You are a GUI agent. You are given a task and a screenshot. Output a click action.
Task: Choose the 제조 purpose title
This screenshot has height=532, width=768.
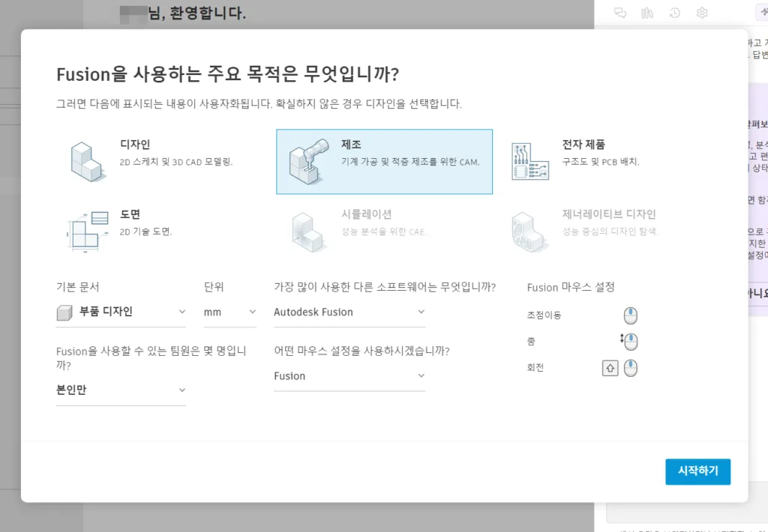(351, 145)
